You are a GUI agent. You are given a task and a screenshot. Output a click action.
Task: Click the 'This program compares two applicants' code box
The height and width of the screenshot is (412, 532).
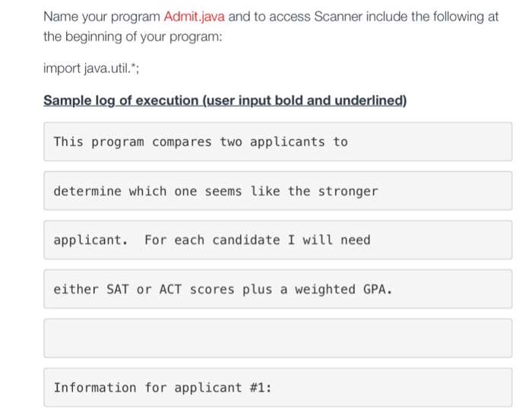tap(278, 141)
